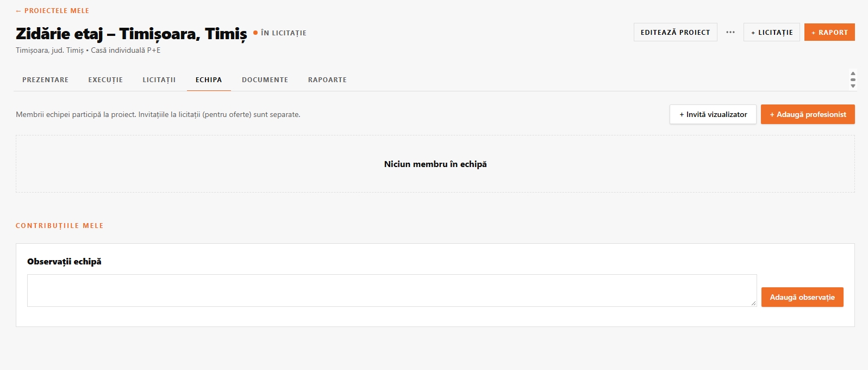Switch to the Execuție tab
Image resolution: width=868 pixels, height=370 pixels.
[x=105, y=80]
